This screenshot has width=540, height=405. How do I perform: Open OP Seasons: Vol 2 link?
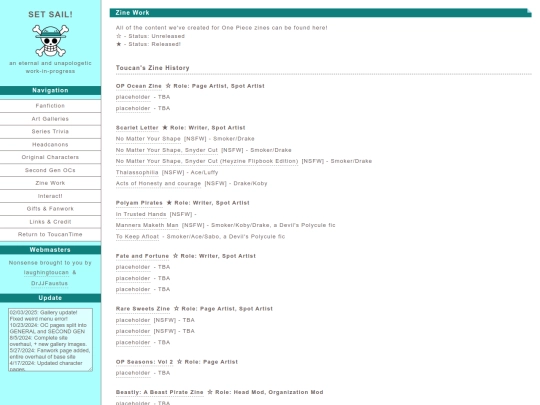[x=145, y=362]
